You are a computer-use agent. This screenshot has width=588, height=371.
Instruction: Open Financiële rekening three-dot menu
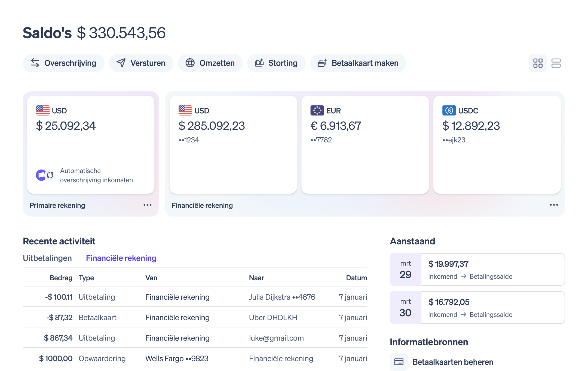pyautogui.click(x=554, y=205)
